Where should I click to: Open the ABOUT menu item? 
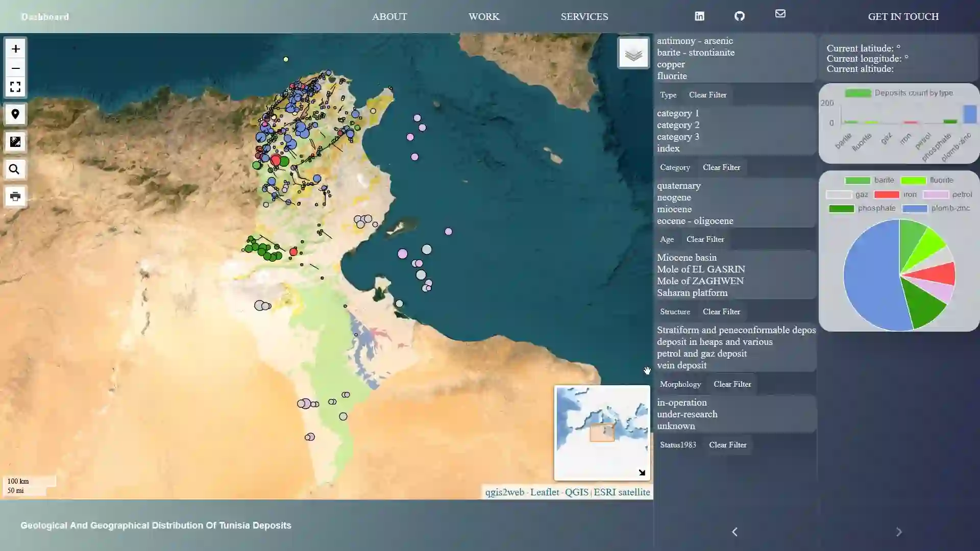(389, 17)
